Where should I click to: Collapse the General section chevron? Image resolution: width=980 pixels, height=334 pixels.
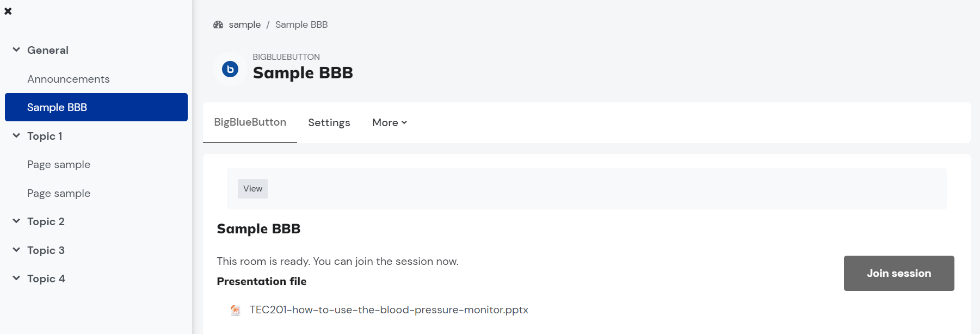tap(16, 50)
